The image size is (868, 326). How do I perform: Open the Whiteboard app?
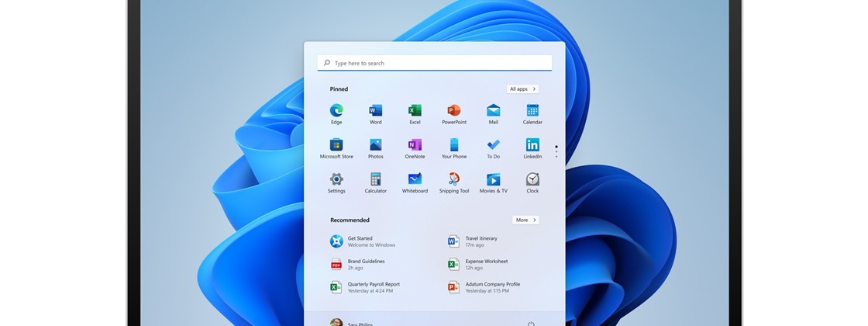click(x=415, y=182)
